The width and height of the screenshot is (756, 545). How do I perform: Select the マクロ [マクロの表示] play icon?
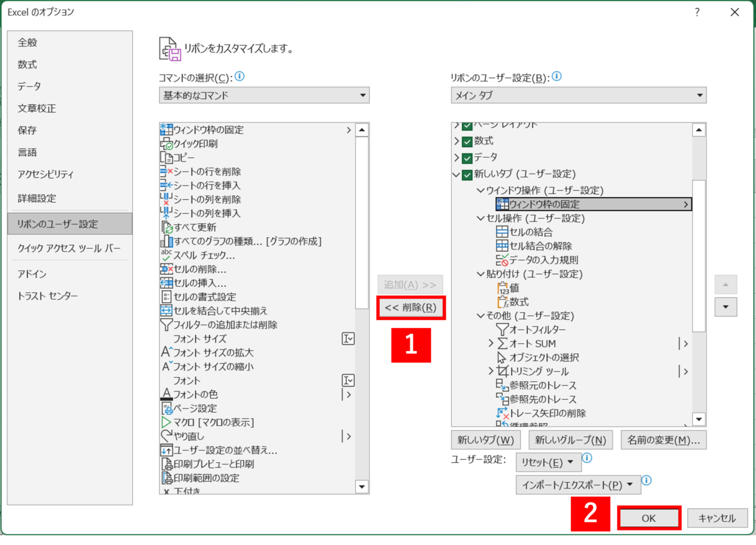(166, 422)
